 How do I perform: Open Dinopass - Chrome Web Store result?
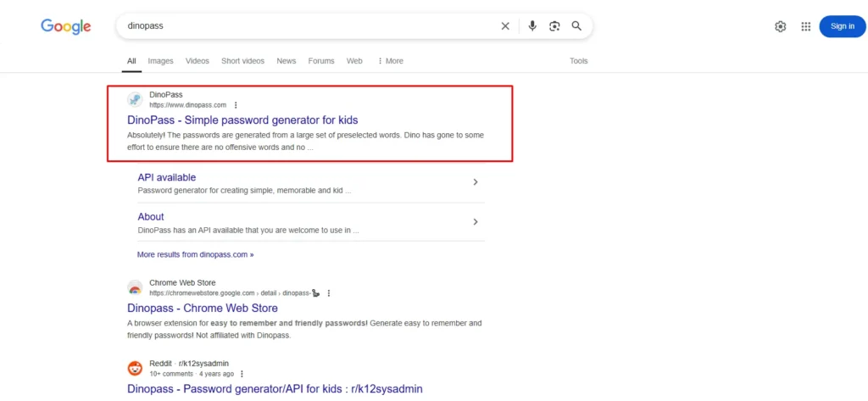[203, 308]
